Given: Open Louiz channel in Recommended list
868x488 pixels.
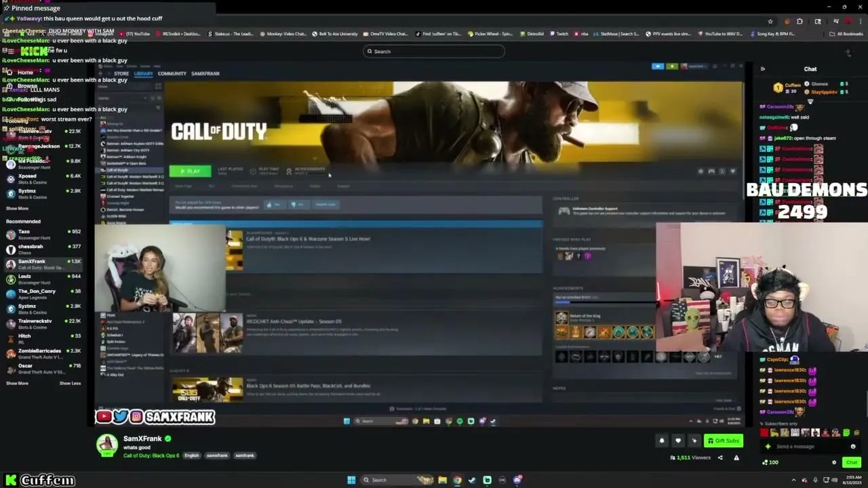Looking at the screenshot, I should click(x=42, y=279).
